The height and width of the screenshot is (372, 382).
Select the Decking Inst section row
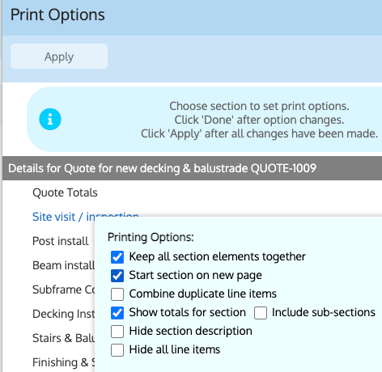[63, 314]
